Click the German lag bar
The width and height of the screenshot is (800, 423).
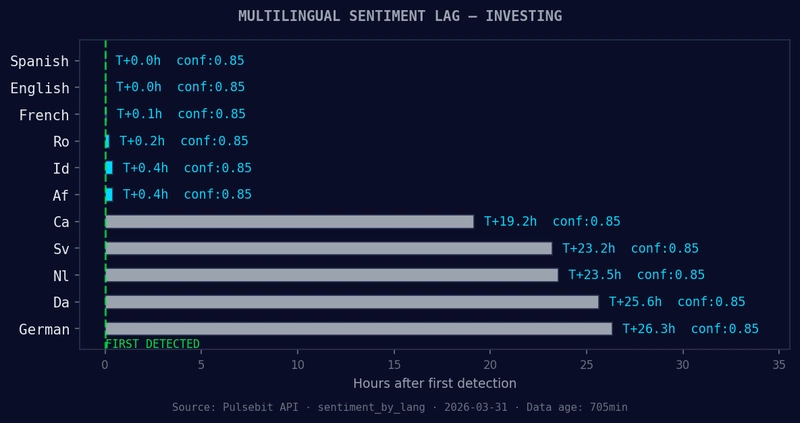coord(358,328)
